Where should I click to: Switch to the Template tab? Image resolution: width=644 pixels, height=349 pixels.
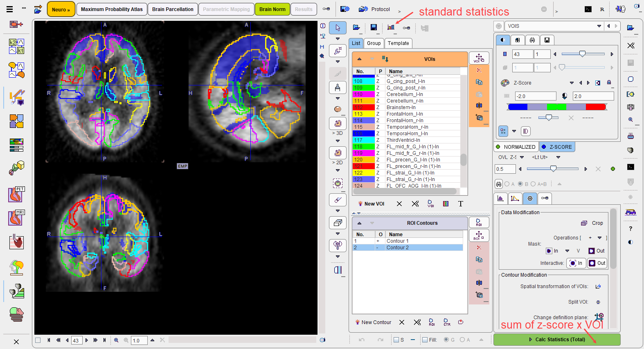pyautogui.click(x=399, y=43)
